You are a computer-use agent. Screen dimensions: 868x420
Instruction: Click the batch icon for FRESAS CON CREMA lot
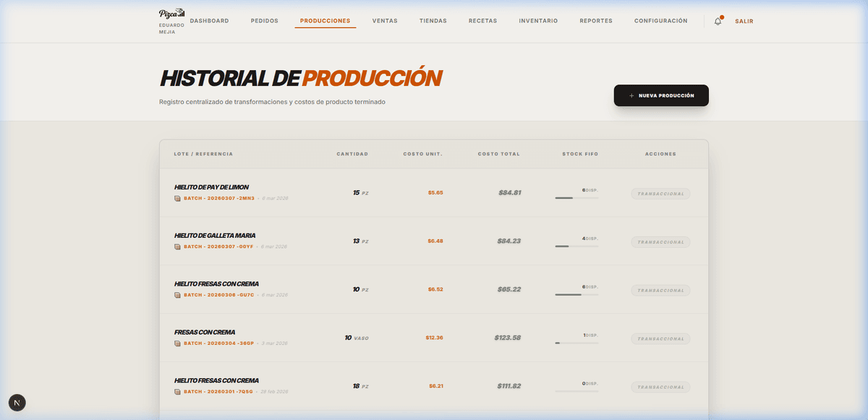tap(177, 343)
